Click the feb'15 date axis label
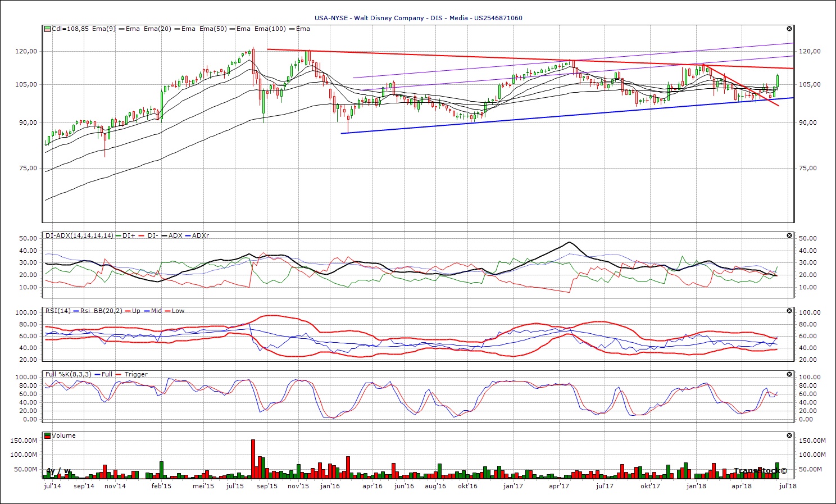 tap(161, 486)
